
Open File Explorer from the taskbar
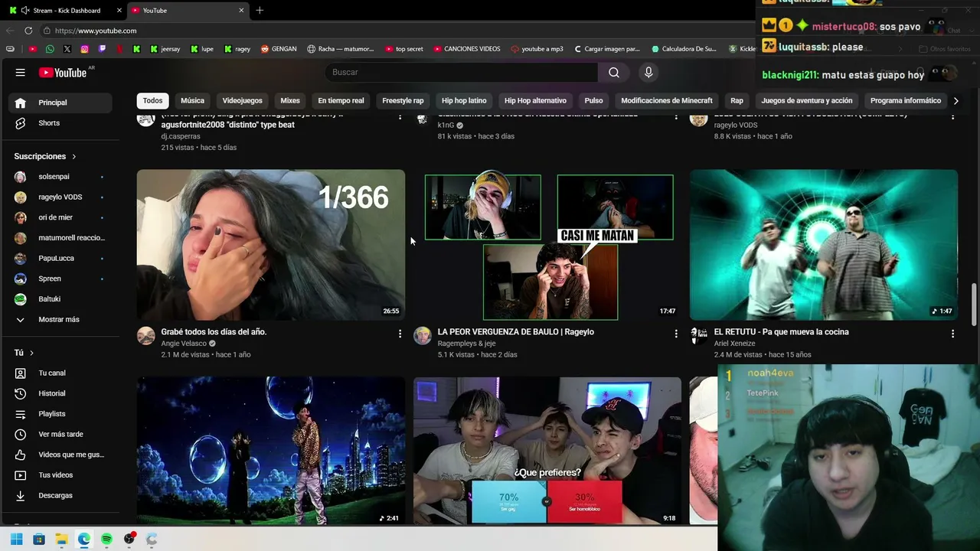coord(61,540)
